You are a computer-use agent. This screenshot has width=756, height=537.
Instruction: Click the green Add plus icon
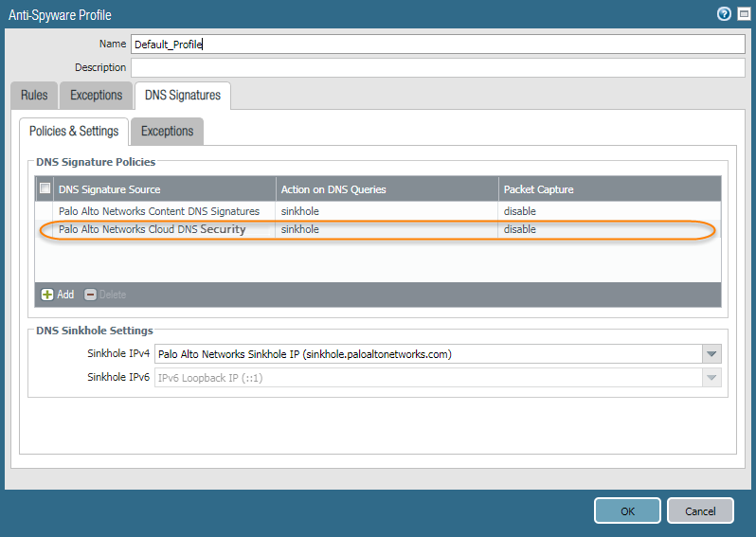coord(47,295)
